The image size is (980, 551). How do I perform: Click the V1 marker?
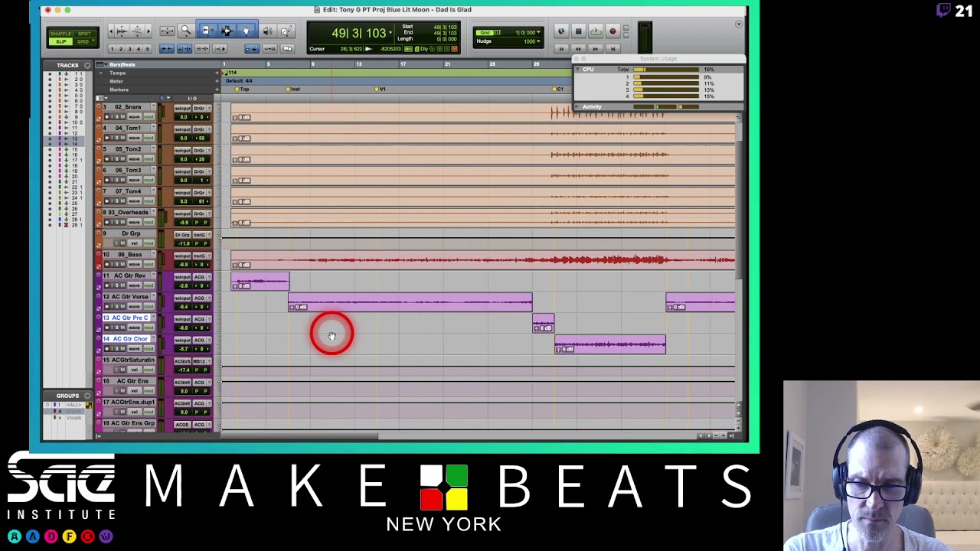coord(381,89)
